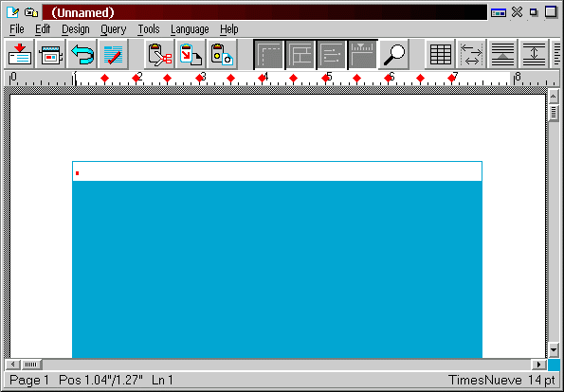Toggle the ruler display button

pyautogui.click(x=362, y=54)
